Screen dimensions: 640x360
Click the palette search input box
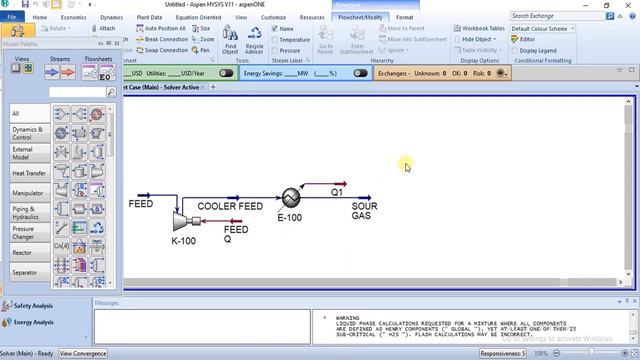[78, 92]
